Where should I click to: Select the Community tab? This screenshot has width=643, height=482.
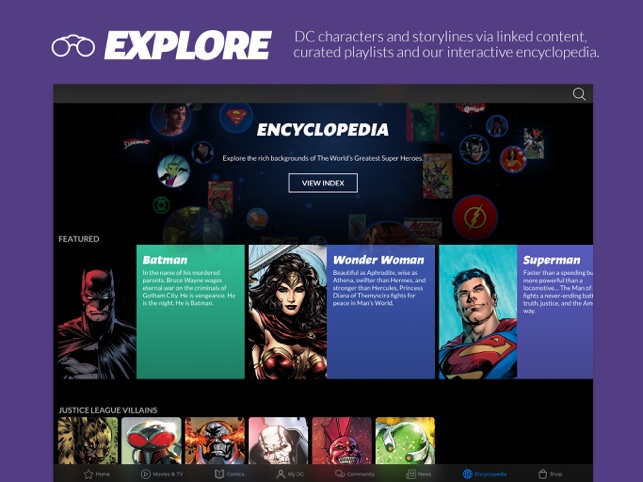click(355, 474)
